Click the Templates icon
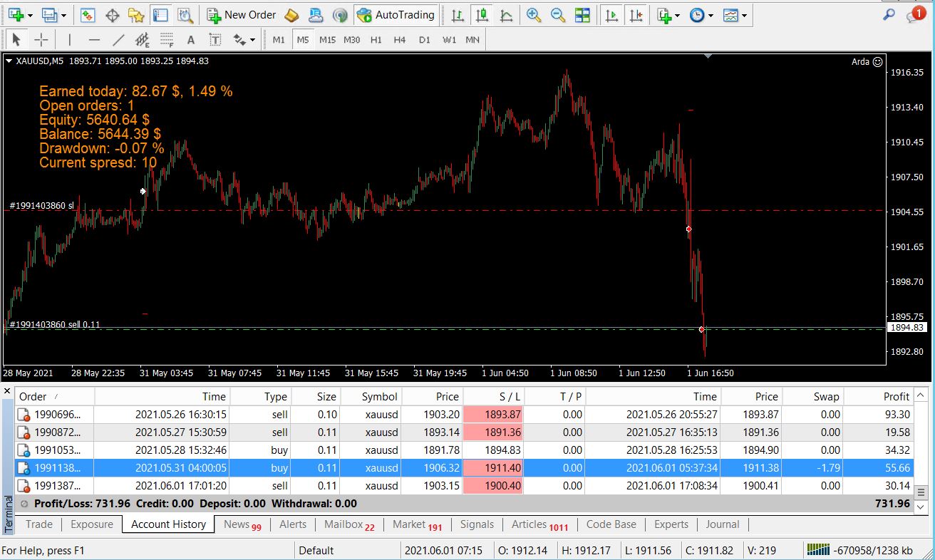The height and width of the screenshot is (560, 935). 730,15
